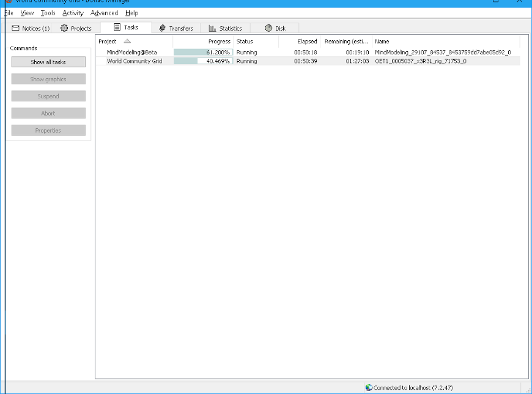
Task: Click Running status of MindModeling@Beta row
Action: pyautogui.click(x=246, y=52)
